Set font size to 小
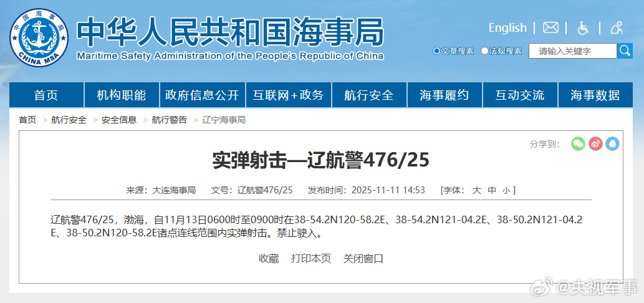 coord(506,190)
